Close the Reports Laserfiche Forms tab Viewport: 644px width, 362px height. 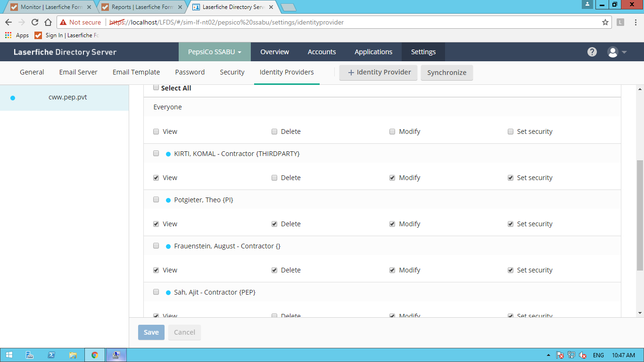tap(180, 7)
